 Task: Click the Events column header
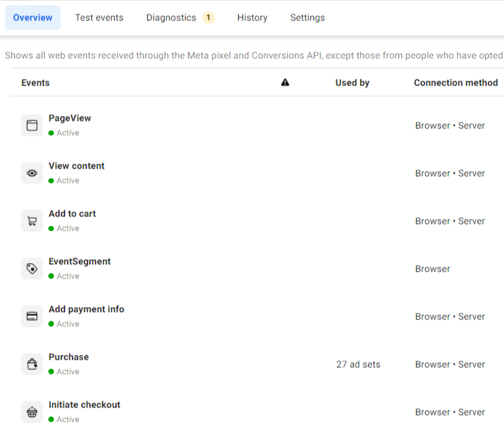pos(35,83)
